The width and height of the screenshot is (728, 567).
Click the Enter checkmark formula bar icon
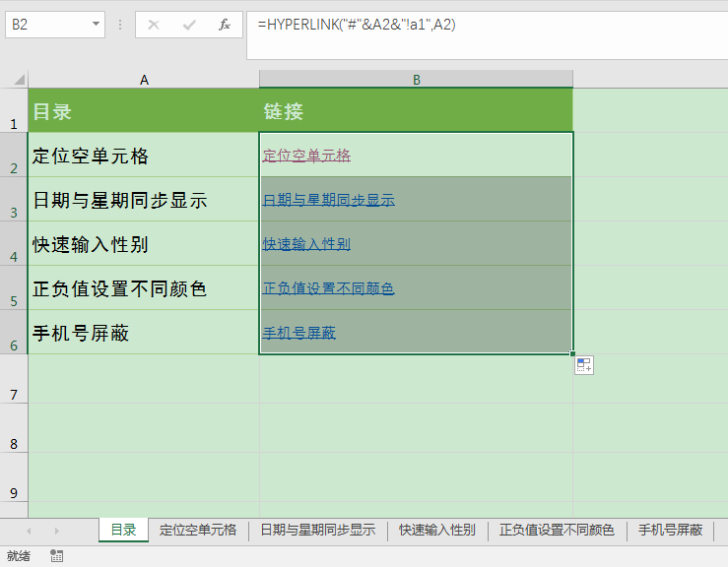(x=189, y=25)
